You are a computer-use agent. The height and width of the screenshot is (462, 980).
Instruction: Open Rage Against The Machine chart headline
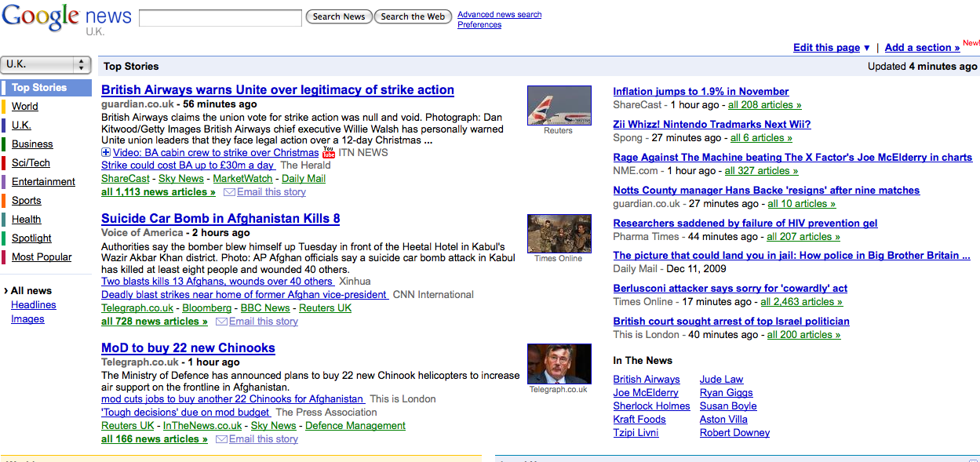[792, 158]
